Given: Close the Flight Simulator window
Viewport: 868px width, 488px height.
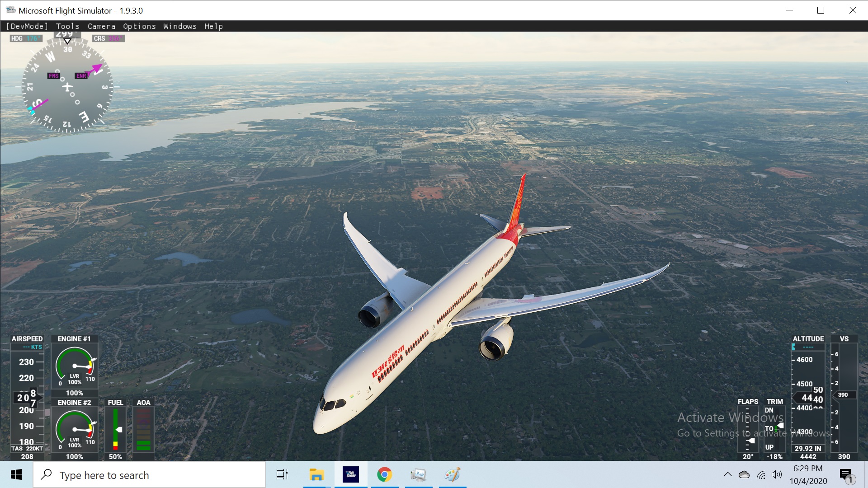Looking at the screenshot, I should [x=853, y=10].
